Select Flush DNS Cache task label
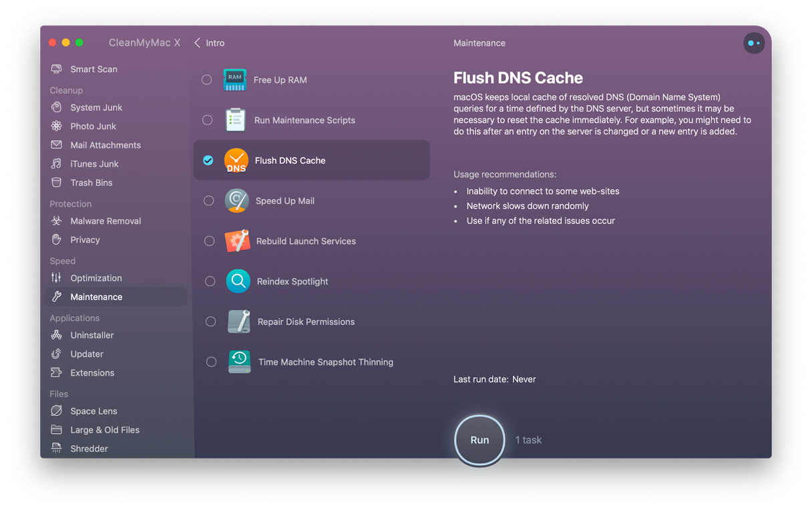Image resolution: width=812 pixels, height=508 pixels. 290,160
